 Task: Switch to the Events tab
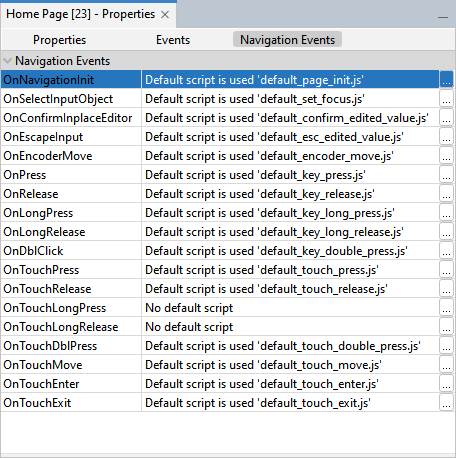tap(173, 40)
